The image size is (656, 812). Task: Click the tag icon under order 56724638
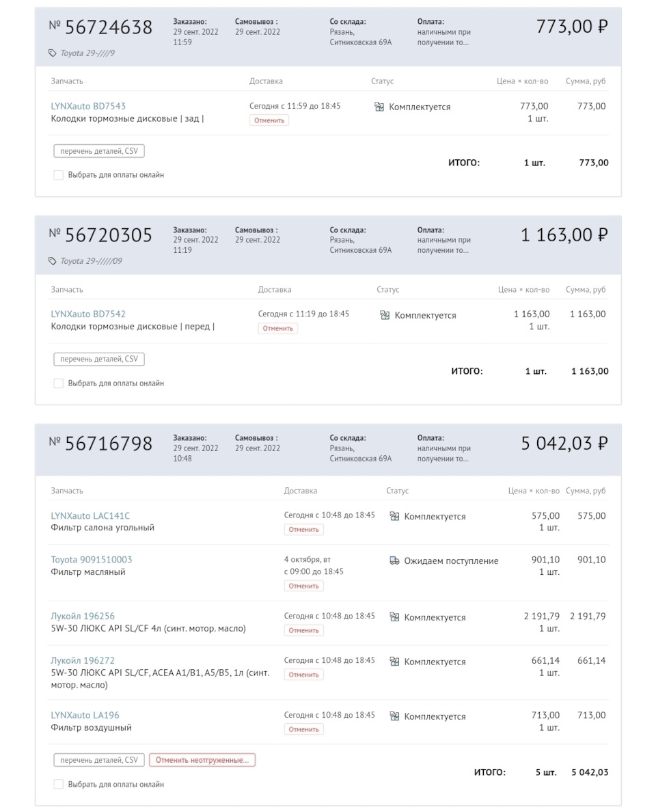pos(52,53)
